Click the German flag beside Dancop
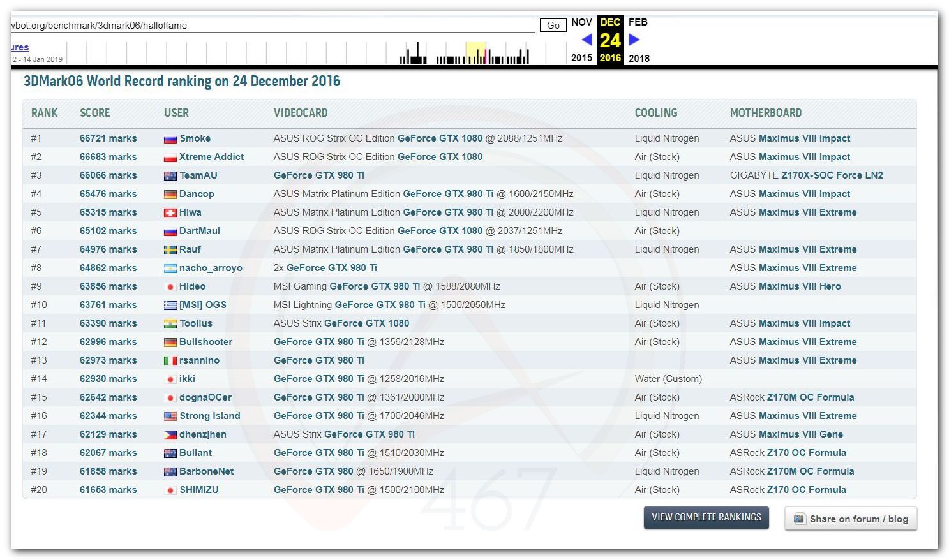This screenshot has height=560, width=949. (170, 195)
